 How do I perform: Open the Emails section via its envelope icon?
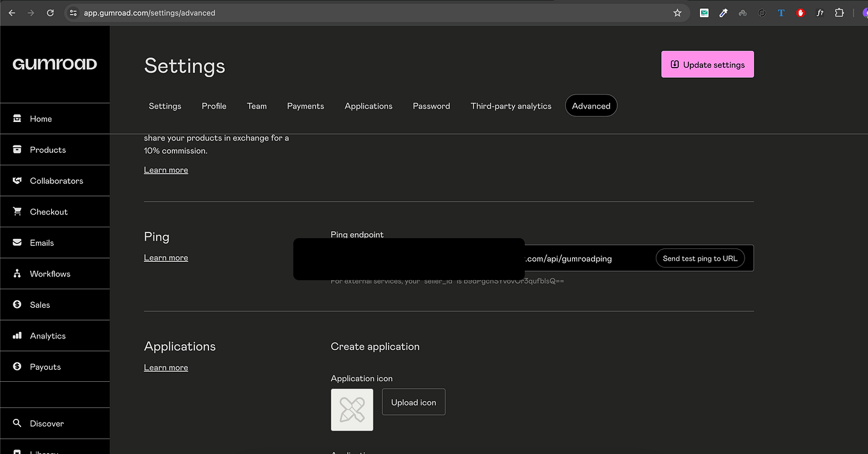pos(17,242)
